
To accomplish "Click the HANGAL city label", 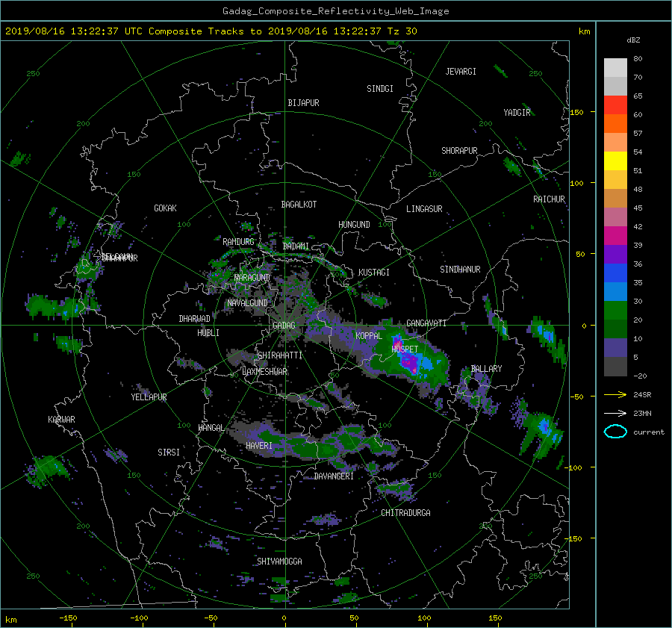I will click(211, 428).
